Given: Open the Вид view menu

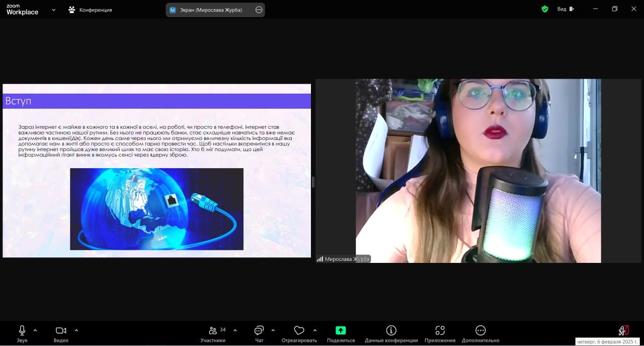Looking at the screenshot, I should [565, 9].
